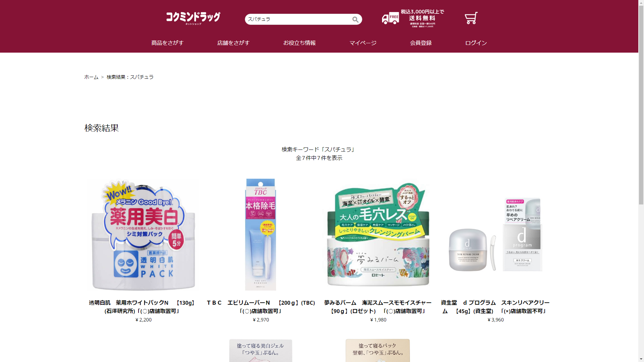Click the search field containing スパチュラ

[299, 19]
